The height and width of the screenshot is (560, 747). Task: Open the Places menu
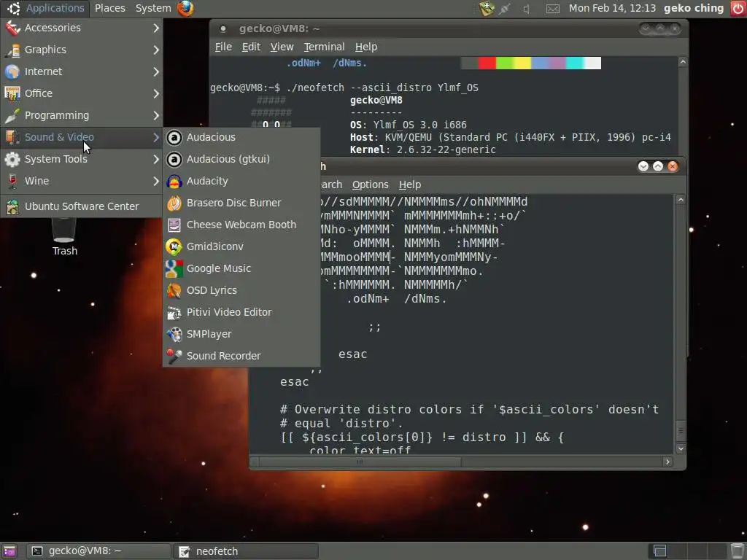pos(109,8)
